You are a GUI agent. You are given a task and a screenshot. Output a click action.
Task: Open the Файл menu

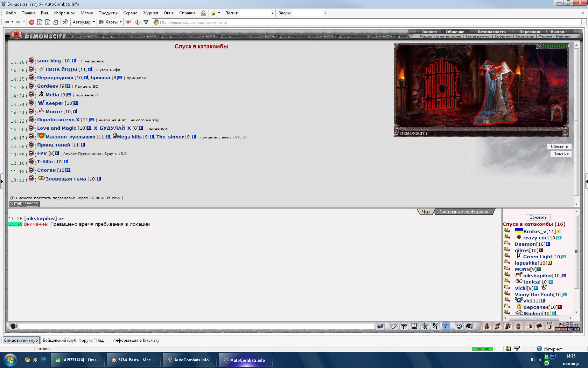pos(10,13)
